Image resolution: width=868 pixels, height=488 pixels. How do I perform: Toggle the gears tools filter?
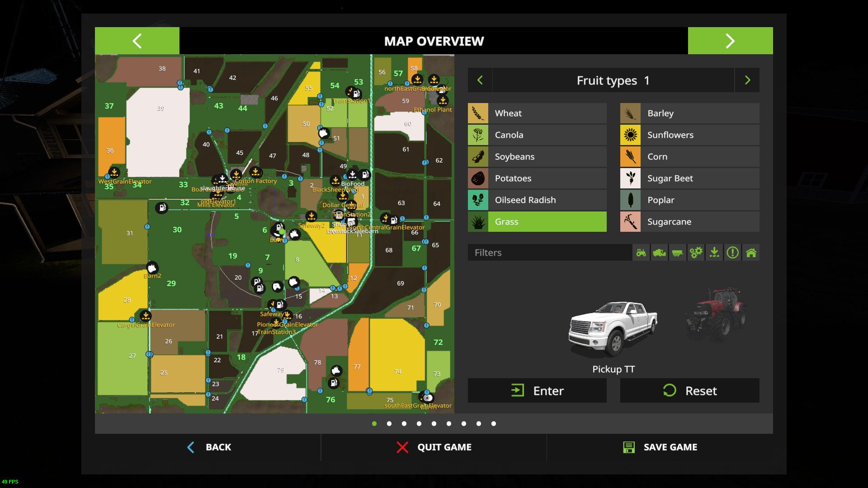696,253
